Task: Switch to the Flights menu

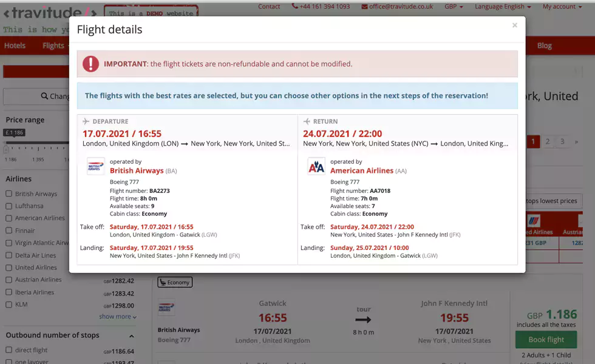Action: pos(53,45)
